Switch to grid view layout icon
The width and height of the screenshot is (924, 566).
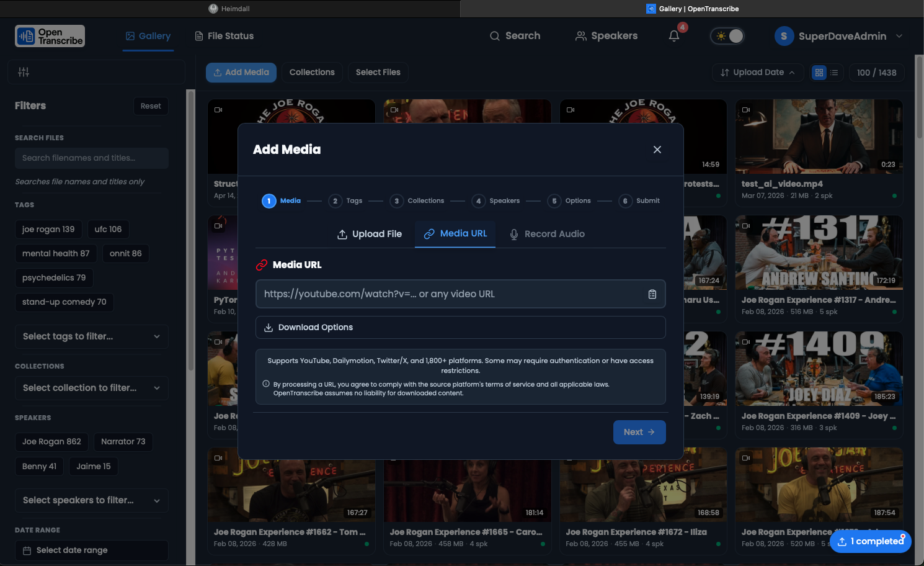(x=819, y=73)
